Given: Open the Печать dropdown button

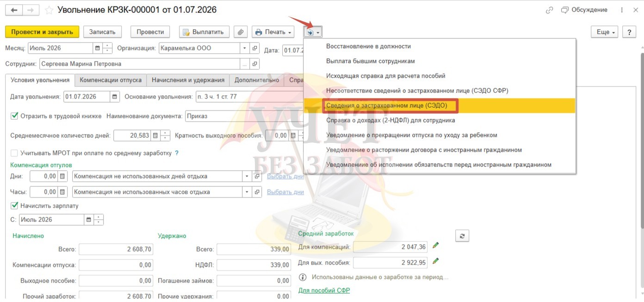Looking at the screenshot, I should coord(273,32).
